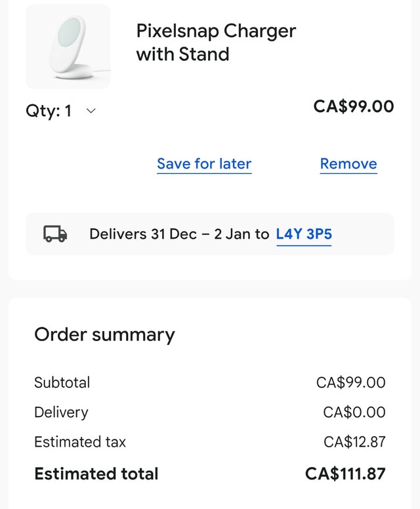The image size is (420, 509).
Task: Select the CA$12.87 tax amount
Action: 354,442
